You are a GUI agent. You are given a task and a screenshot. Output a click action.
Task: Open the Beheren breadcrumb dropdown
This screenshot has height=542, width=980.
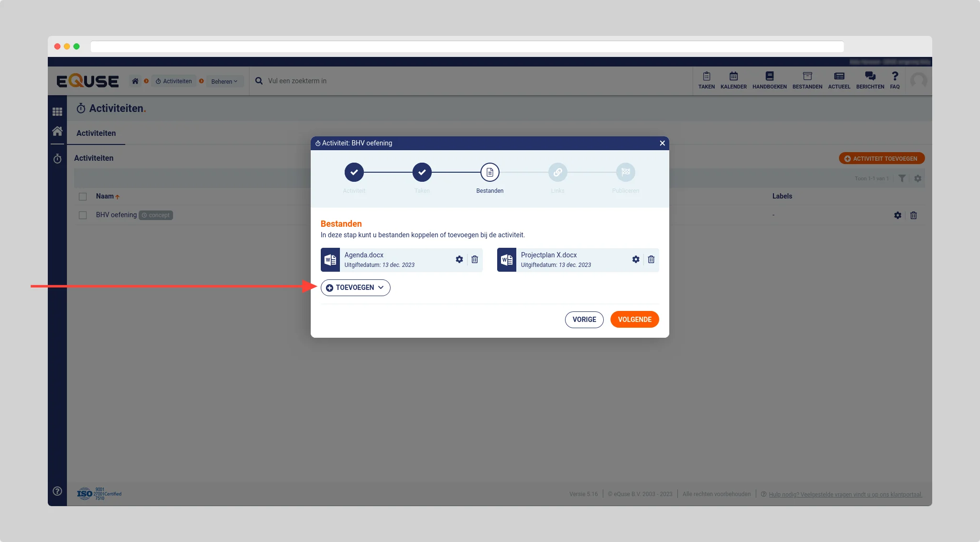tap(224, 81)
